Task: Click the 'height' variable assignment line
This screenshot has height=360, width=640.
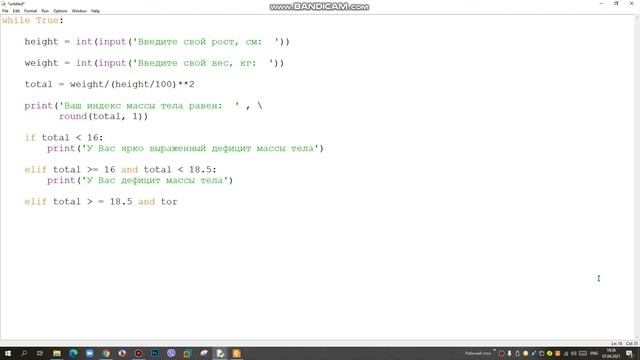Action: [157, 42]
